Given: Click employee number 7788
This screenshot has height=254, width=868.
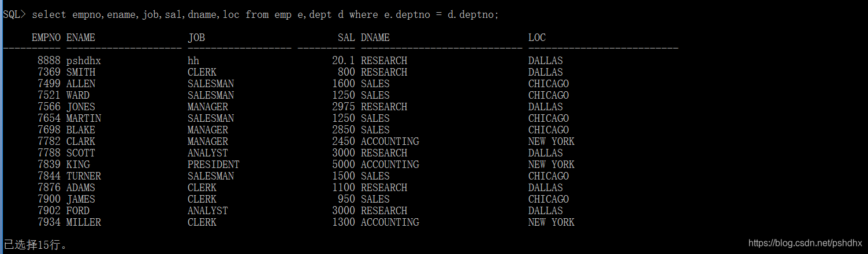Looking at the screenshot, I should pyautogui.click(x=49, y=153).
